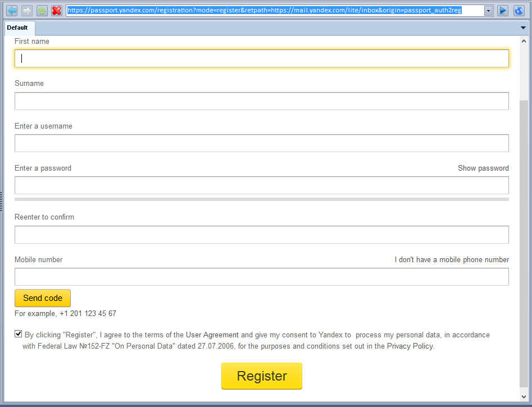The image size is (532, 407).
Task: Uncheck the Register consent agreement checkbox
Action: click(x=19, y=335)
